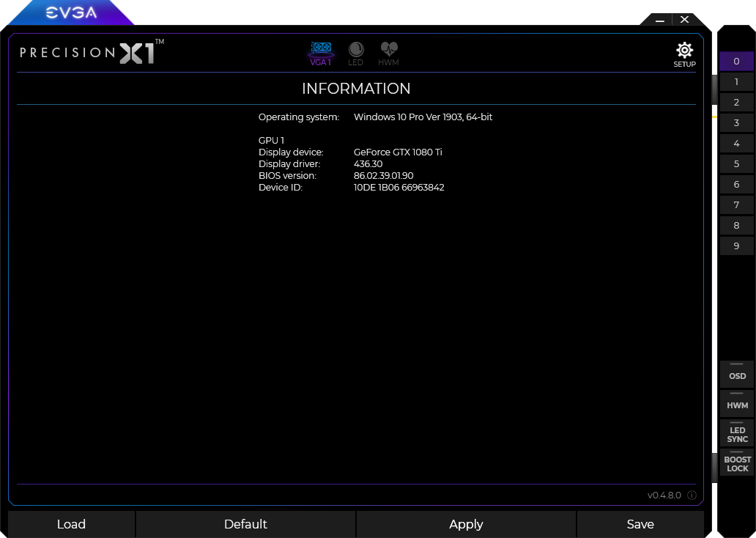Select profile slot 4
The image size is (756, 538).
(x=736, y=144)
